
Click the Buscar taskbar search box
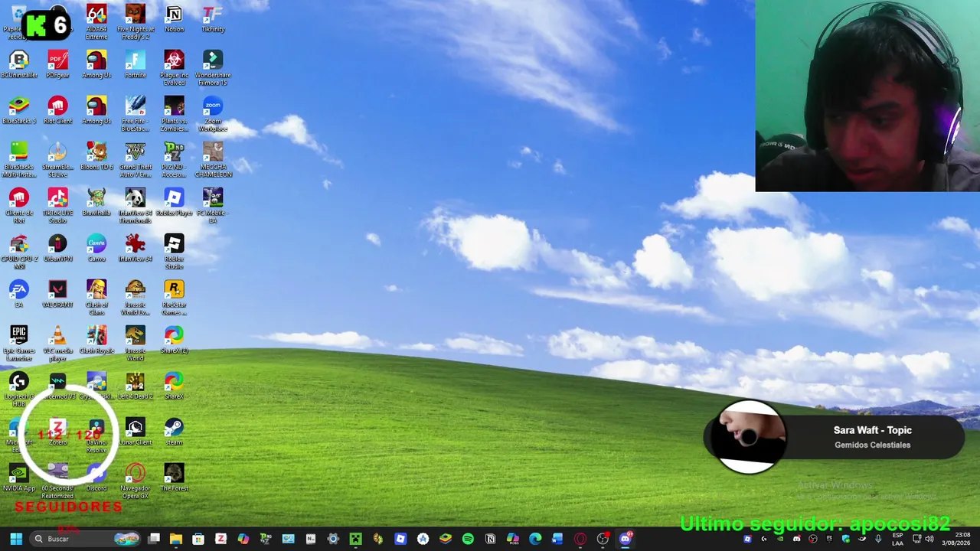coord(87,539)
